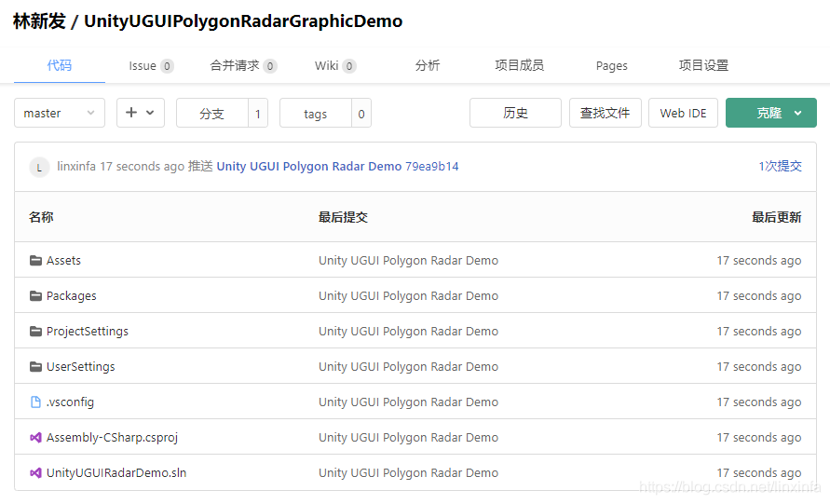
Task: Click the Packages row commit message
Action: point(408,296)
